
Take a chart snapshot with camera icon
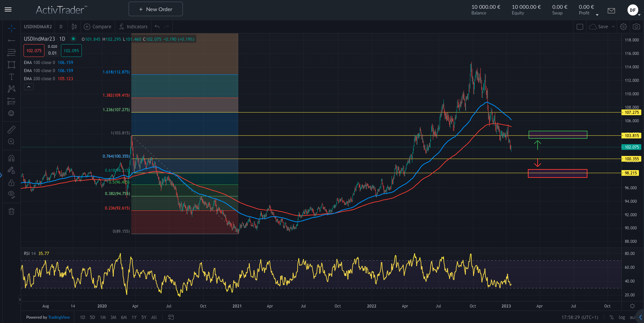[636, 27]
